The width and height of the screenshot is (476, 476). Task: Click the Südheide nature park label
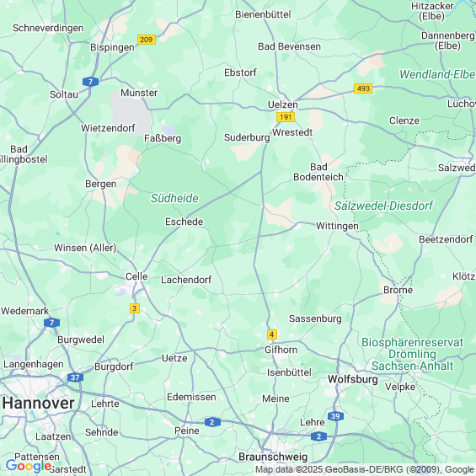(174, 198)
